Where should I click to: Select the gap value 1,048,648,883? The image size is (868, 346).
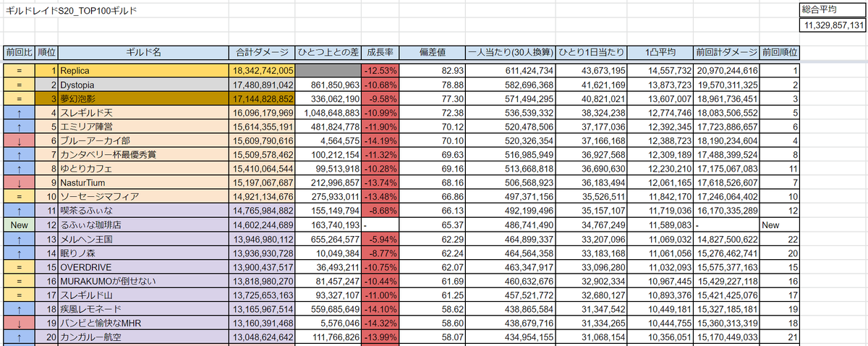coord(328,112)
